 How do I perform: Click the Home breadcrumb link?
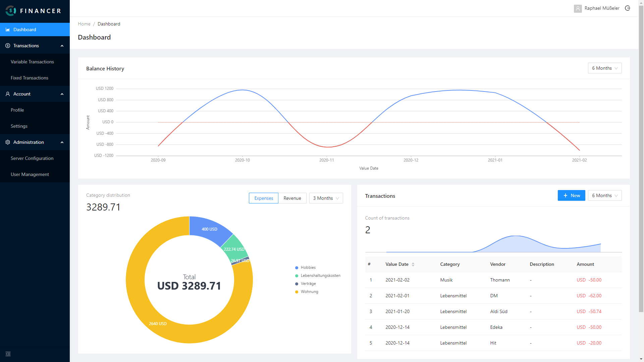tap(84, 24)
